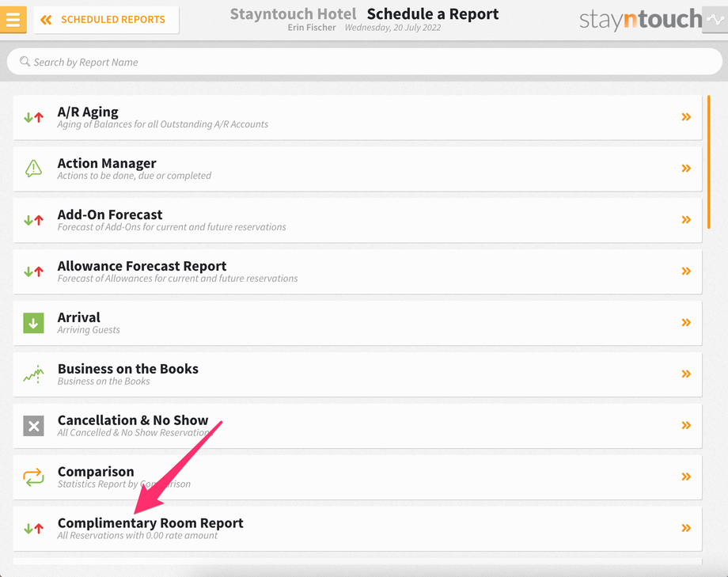Click 'Aging of Balances for all Outstanding A/R Accounts'
Screen dimensions: 728x577
tap(162, 124)
